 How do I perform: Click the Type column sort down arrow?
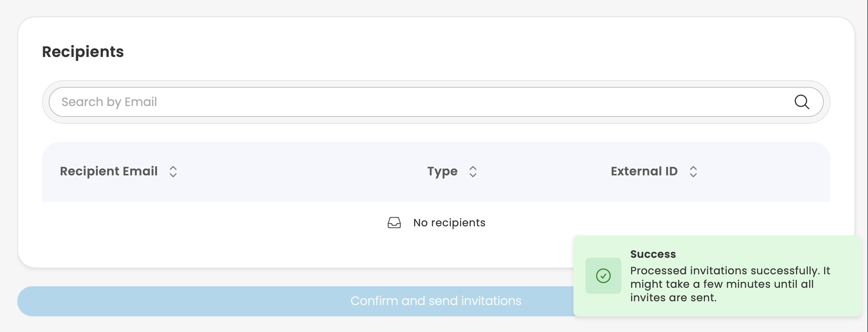pos(473,175)
